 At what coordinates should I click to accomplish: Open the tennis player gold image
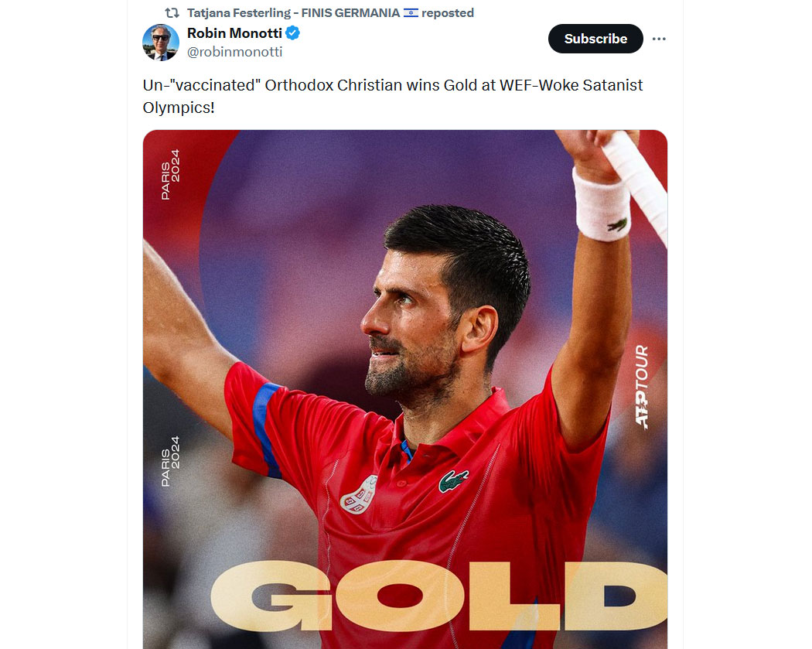405,390
